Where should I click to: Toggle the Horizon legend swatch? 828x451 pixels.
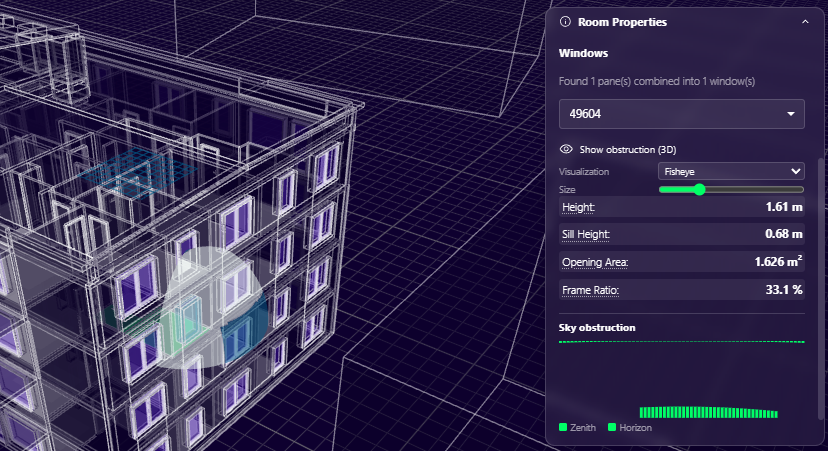612,427
